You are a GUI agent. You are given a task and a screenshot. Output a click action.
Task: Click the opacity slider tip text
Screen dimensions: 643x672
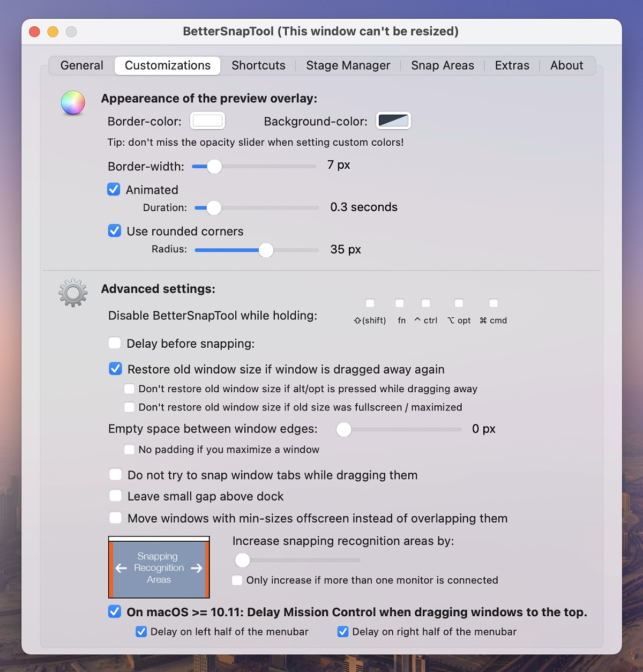click(256, 143)
